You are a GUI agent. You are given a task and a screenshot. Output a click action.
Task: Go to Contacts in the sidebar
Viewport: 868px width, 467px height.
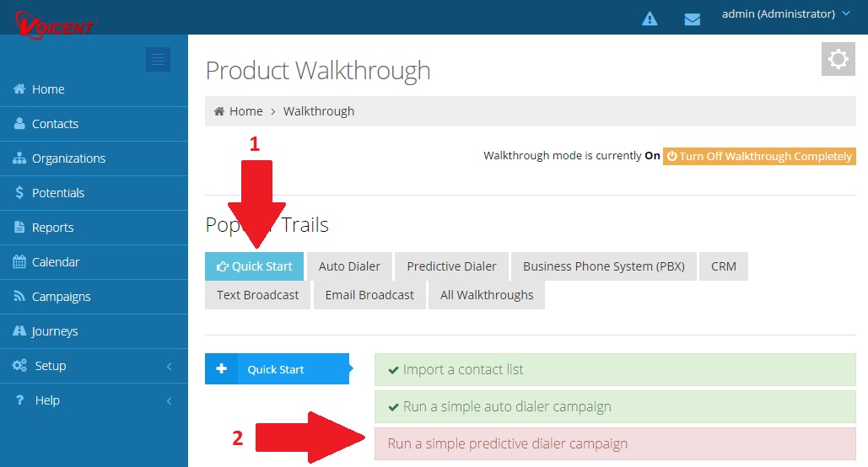coord(55,124)
